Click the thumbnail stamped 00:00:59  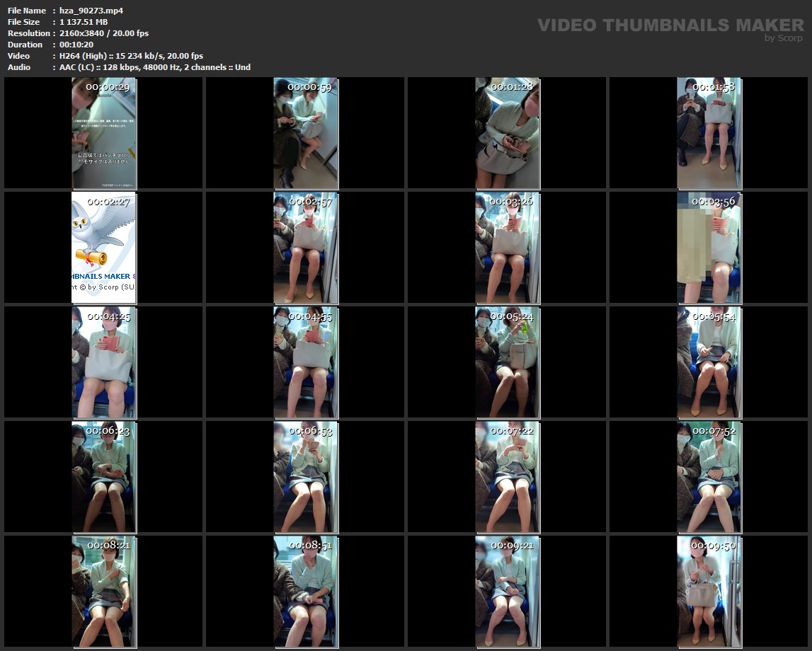click(x=306, y=133)
